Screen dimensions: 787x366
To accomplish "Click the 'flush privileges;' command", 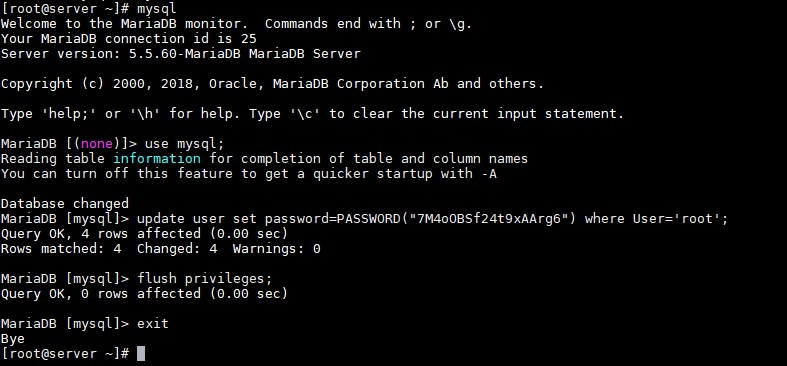I will click(204, 279).
